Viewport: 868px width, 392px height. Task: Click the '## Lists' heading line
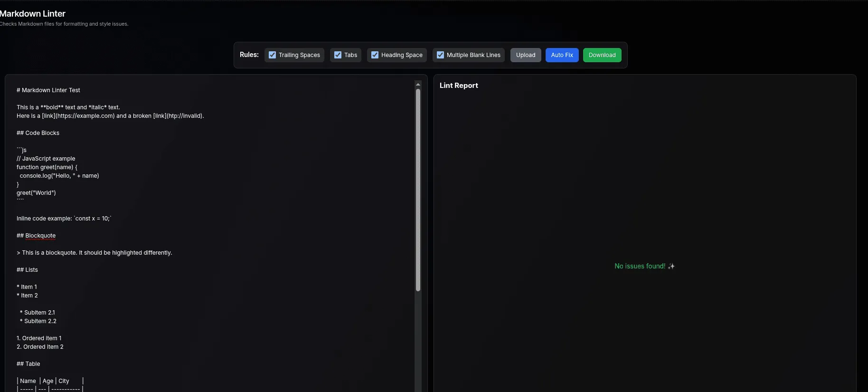[x=27, y=270]
